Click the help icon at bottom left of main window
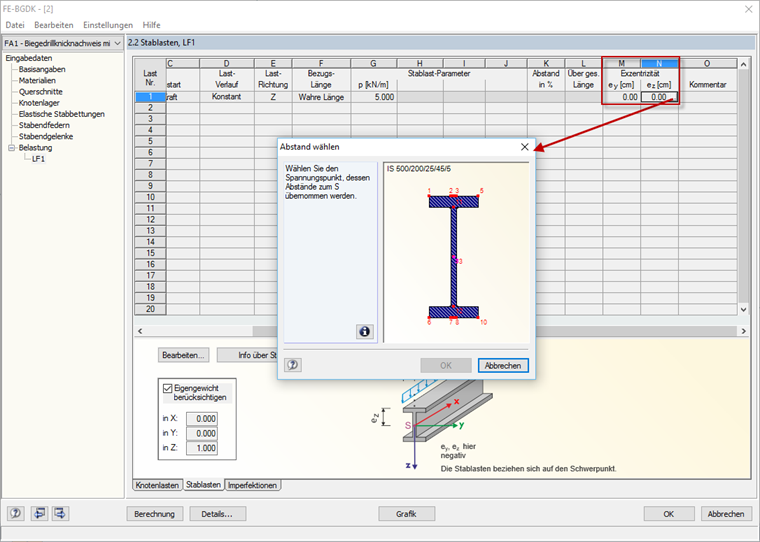760x542 pixels. pyautogui.click(x=16, y=513)
